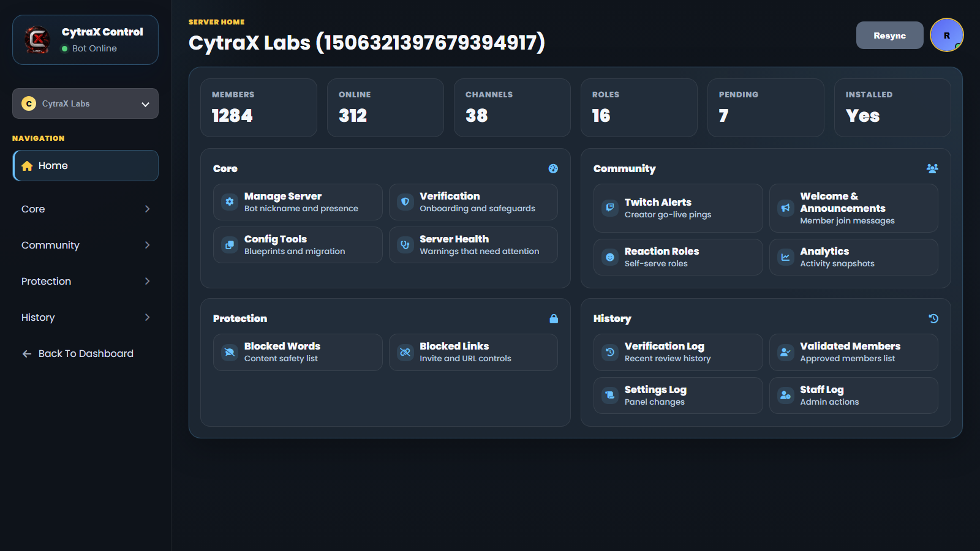Click the Community section people icon
Screen dimensions: 980x551
click(x=932, y=168)
